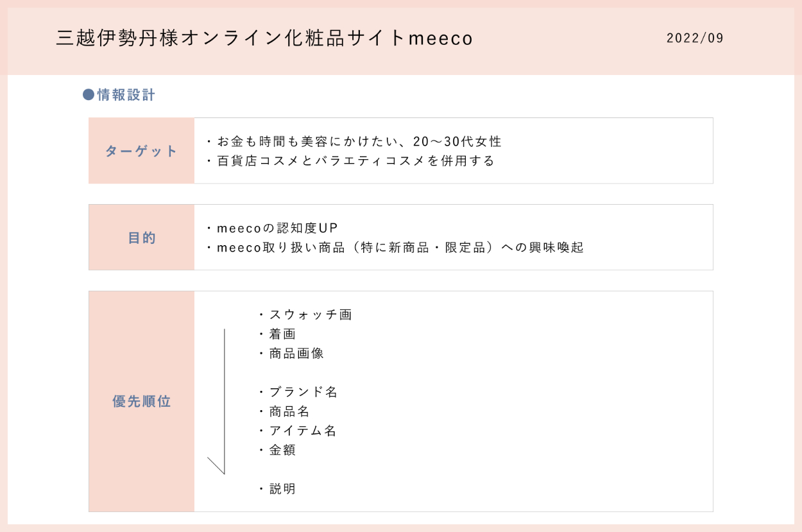This screenshot has height=532, width=802.
Task: Select the date 2022/09
Action: 695,38
